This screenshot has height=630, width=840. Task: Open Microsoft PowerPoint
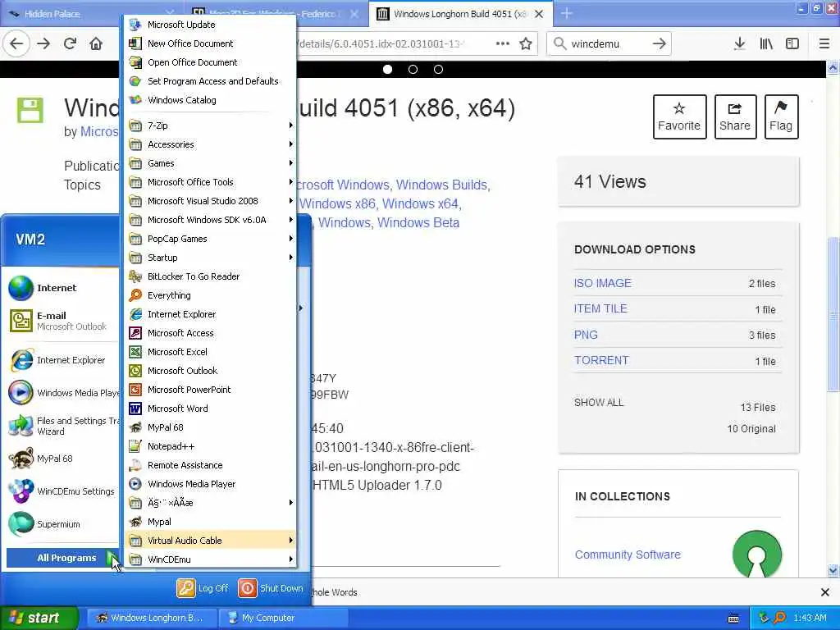(210, 390)
